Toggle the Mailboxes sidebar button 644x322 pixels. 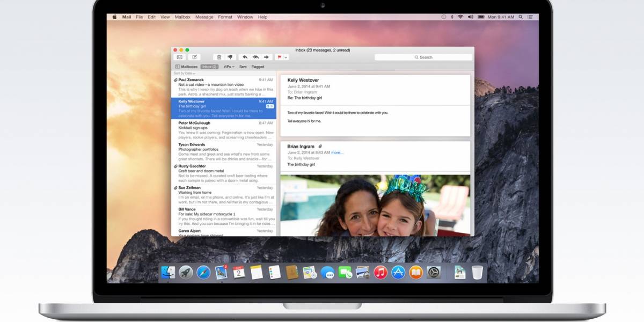[186, 67]
